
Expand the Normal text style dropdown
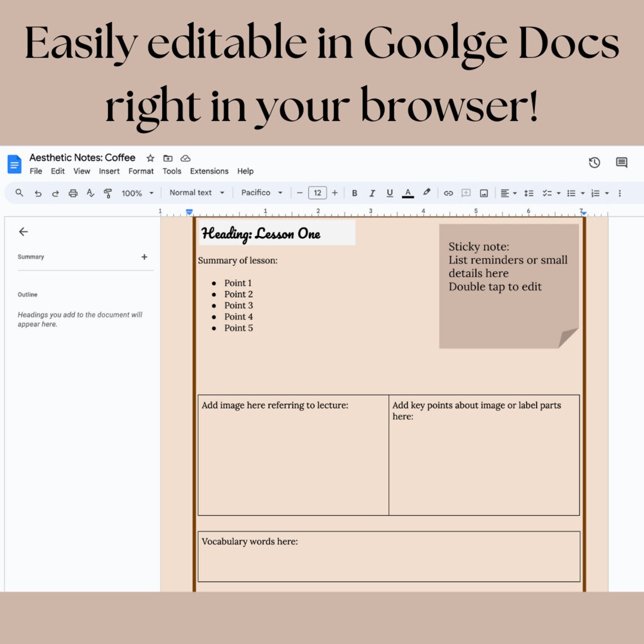pyautogui.click(x=196, y=193)
